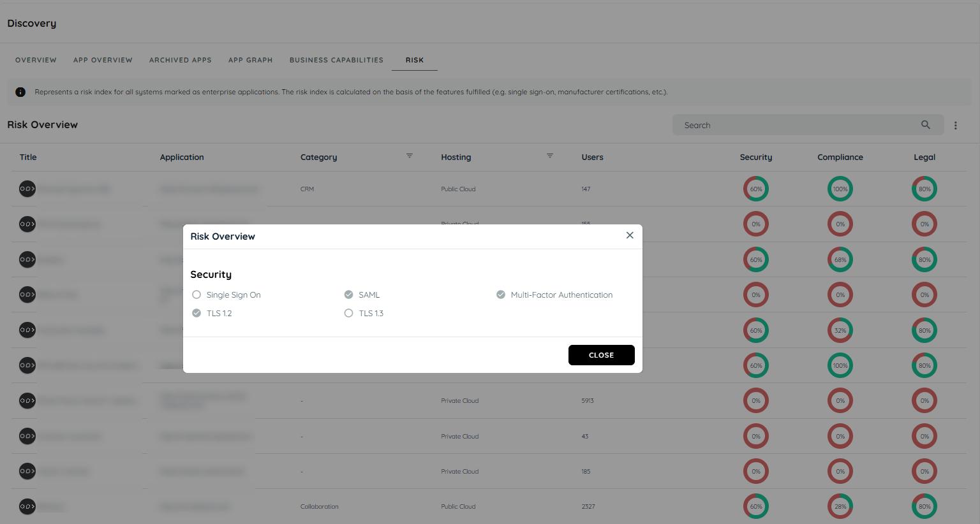Toggle the Single Sign On checkbox
The width and height of the screenshot is (980, 524).
pyautogui.click(x=197, y=295)
